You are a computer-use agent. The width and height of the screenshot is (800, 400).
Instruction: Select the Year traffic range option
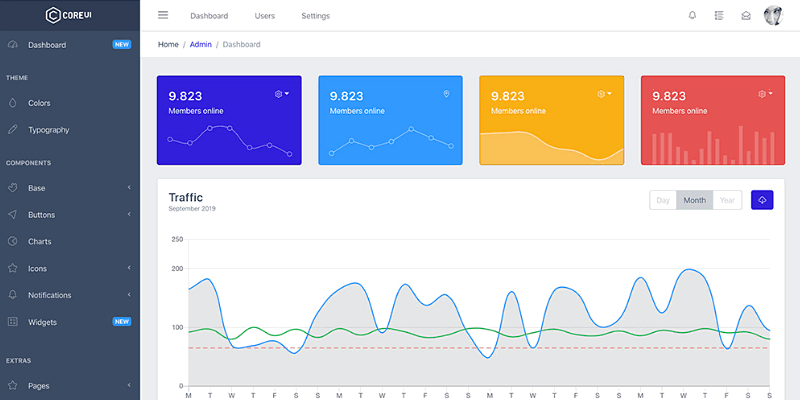click(x=727, y=200)
